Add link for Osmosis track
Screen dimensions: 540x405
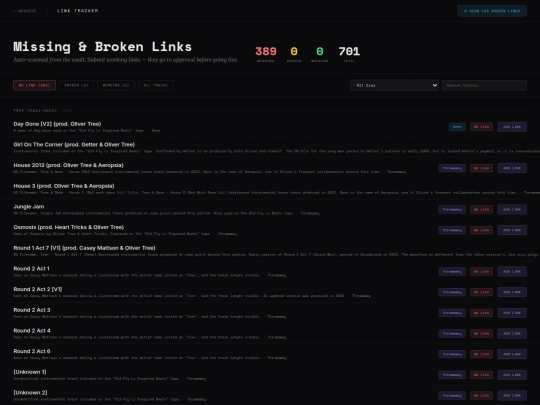click(x=512, y=230)
